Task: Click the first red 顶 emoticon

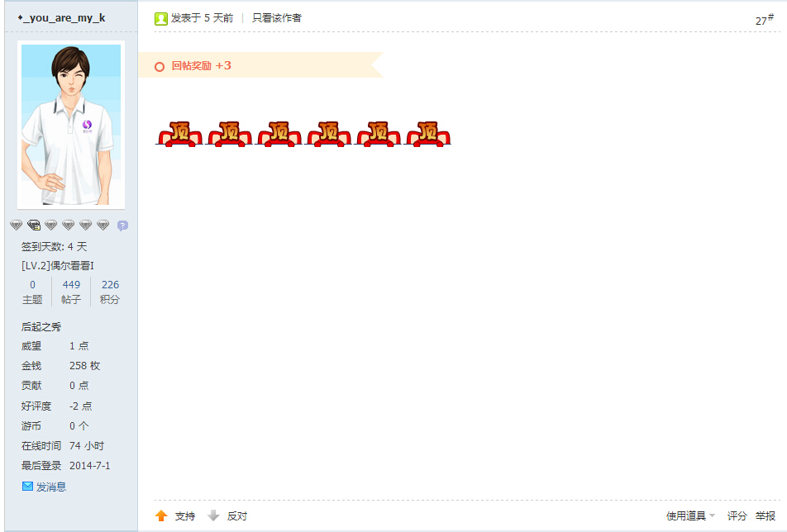Action: click(179, 134)
